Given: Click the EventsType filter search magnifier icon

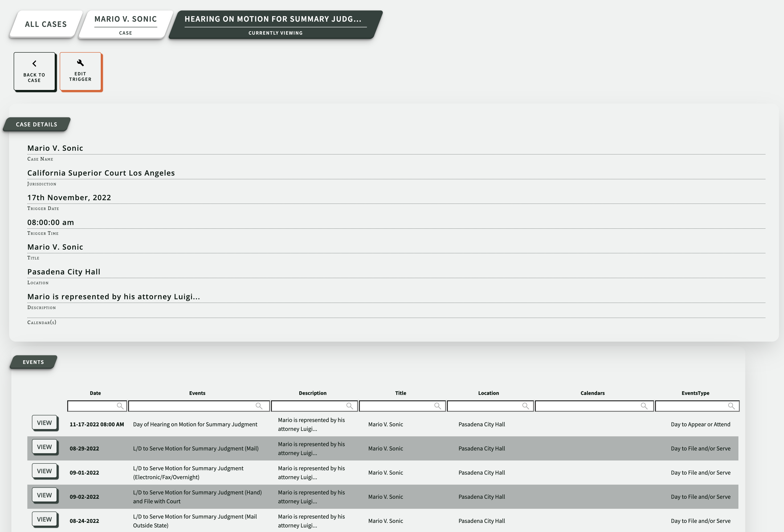Looking at the screenshot, I should 731,406.
